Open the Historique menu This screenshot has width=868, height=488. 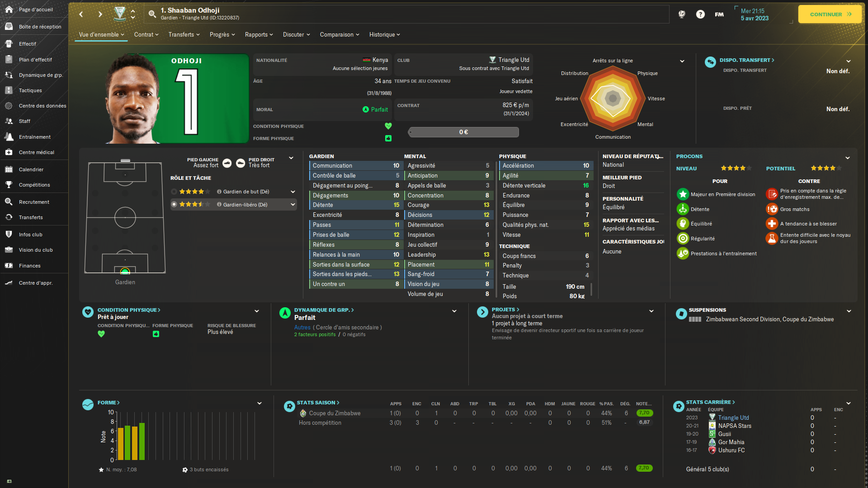(385, 35)
